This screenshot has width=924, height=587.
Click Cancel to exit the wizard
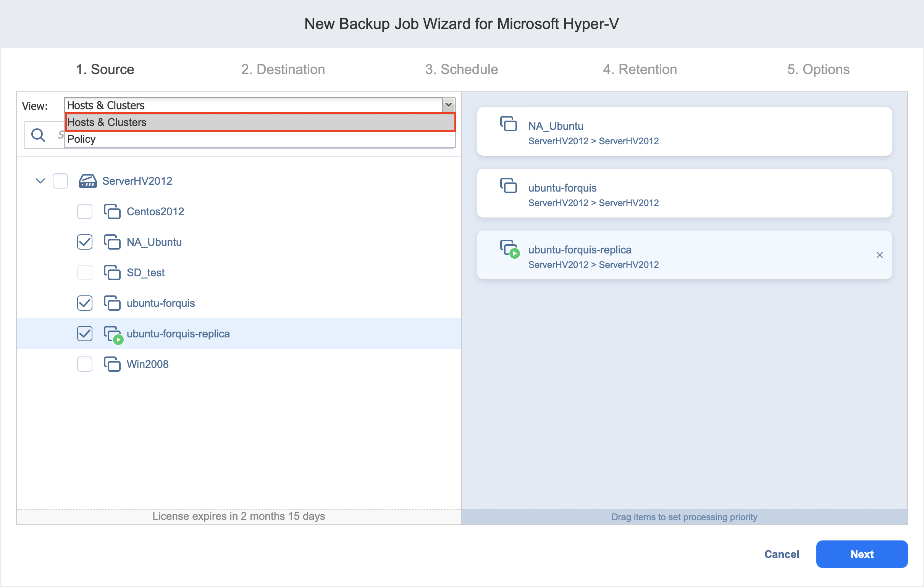[781, 555]
